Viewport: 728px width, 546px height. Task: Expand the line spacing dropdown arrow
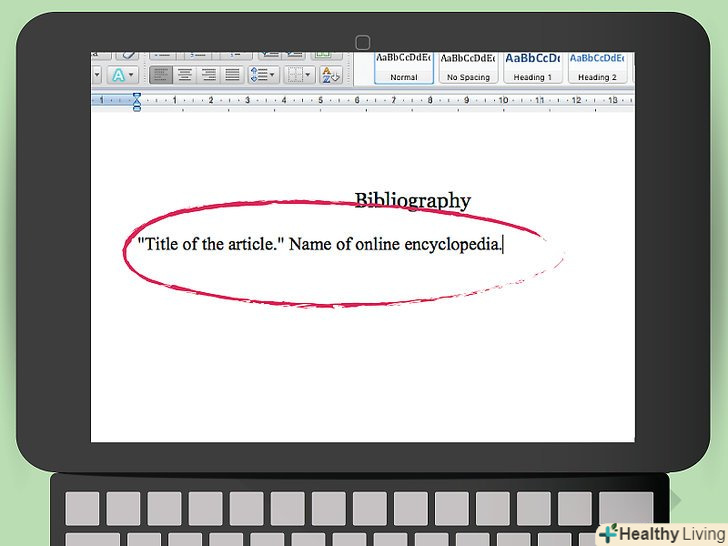[x=272, y=75]
